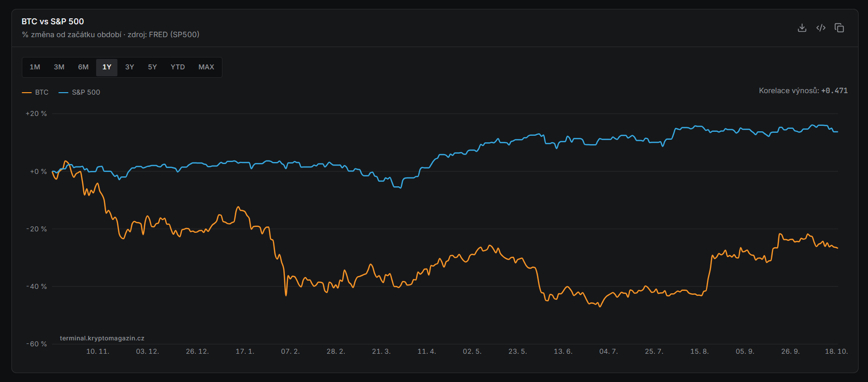Viewport: 868px width, 382px height.
Task: Click the '05. 9.' date label
Action: (x=745, y=351)
